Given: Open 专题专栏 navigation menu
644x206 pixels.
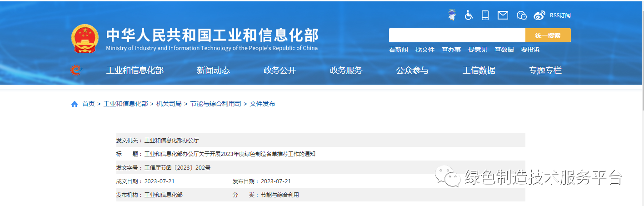Looking at the screenshot, I should (545, 70).
